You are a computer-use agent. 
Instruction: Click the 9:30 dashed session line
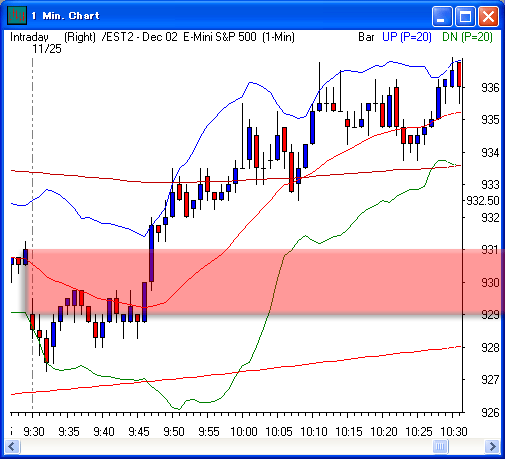coord(32,233)
